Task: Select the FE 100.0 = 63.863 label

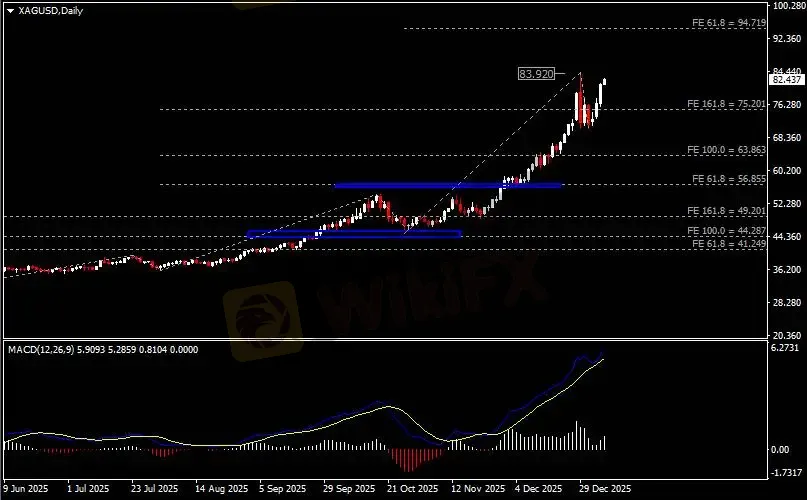Action: (x=727, y=149)
